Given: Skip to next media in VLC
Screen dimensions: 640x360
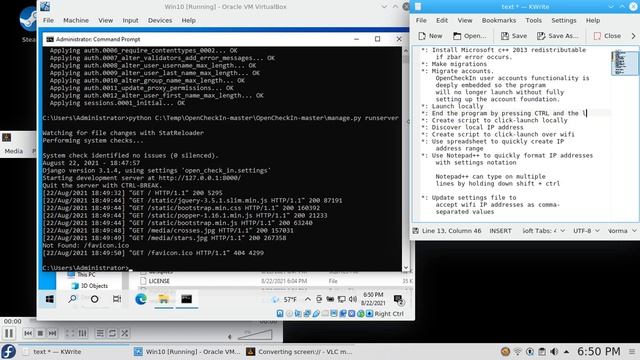Looking at the screenshot, I should point(52,333).
